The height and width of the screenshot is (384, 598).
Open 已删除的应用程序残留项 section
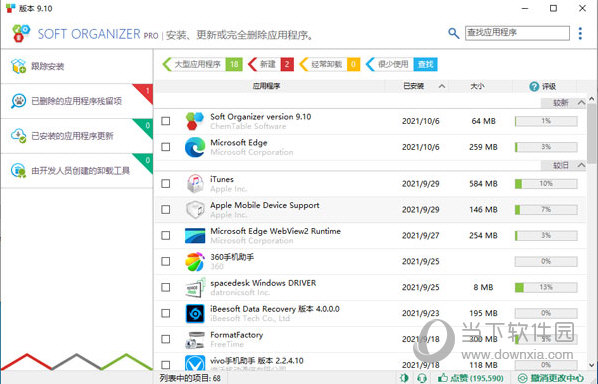[77, 101]
